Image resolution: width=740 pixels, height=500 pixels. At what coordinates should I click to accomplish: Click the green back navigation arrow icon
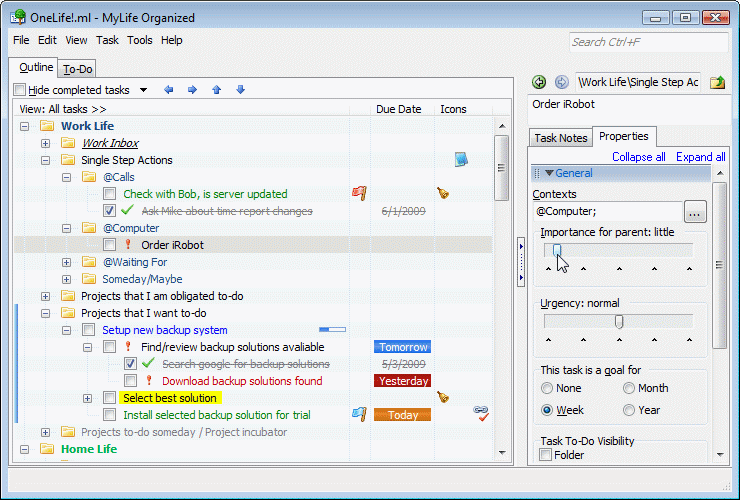(x=539, y=82)
